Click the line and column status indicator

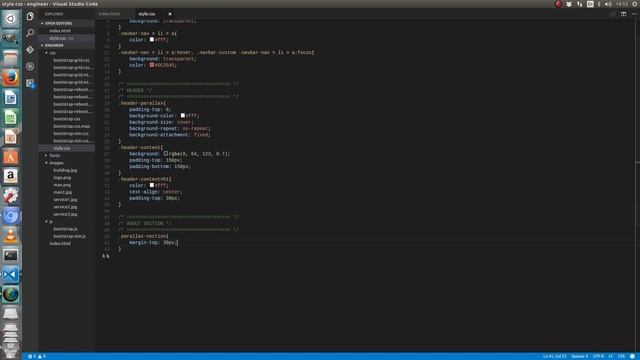(554, 356)
